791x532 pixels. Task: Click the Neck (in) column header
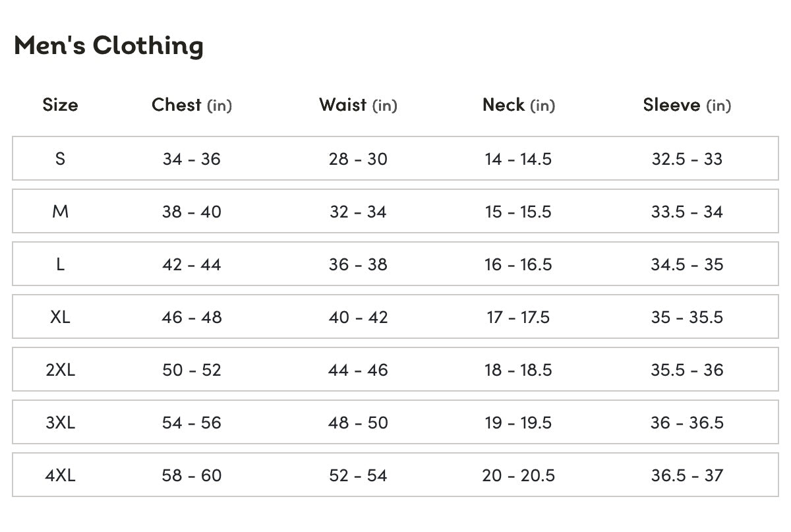(x=519, y=105)
